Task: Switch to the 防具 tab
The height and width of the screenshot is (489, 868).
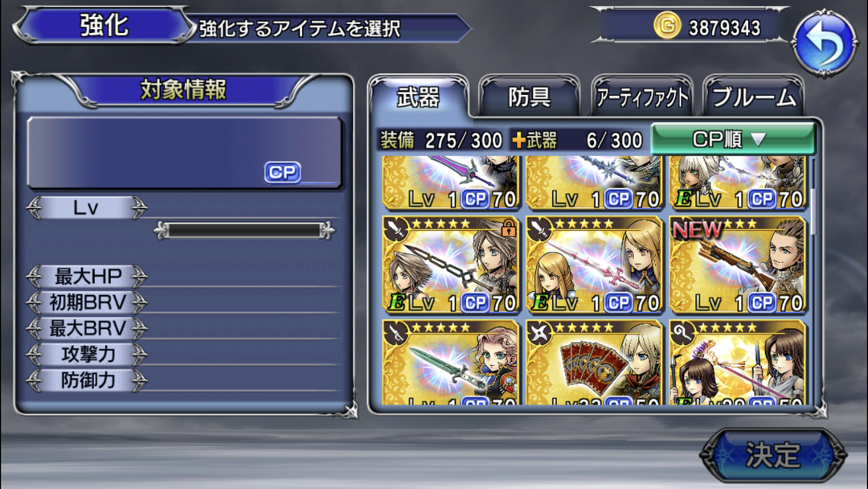Action: coord(529,97)
